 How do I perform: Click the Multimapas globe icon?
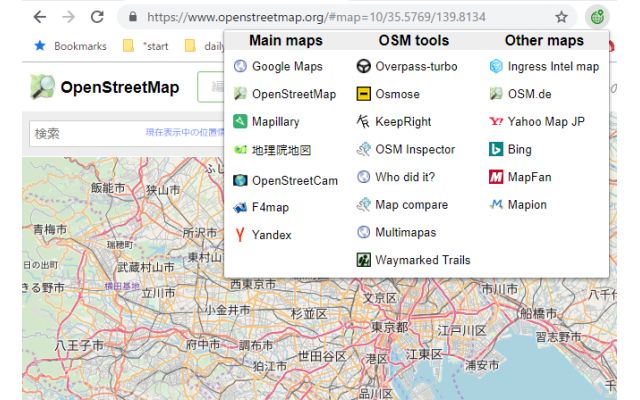[x=363, y=233]
